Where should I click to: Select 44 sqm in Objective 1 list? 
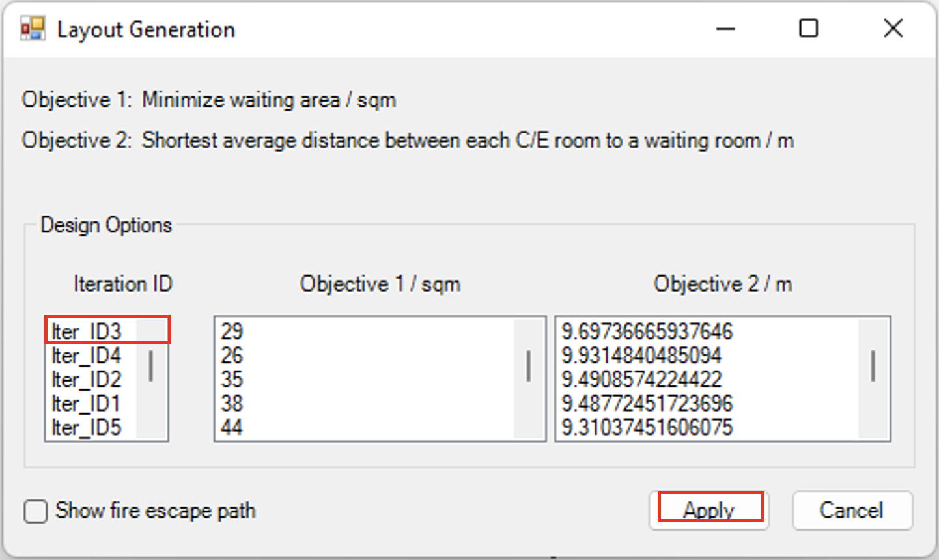(x=232, y=428)
